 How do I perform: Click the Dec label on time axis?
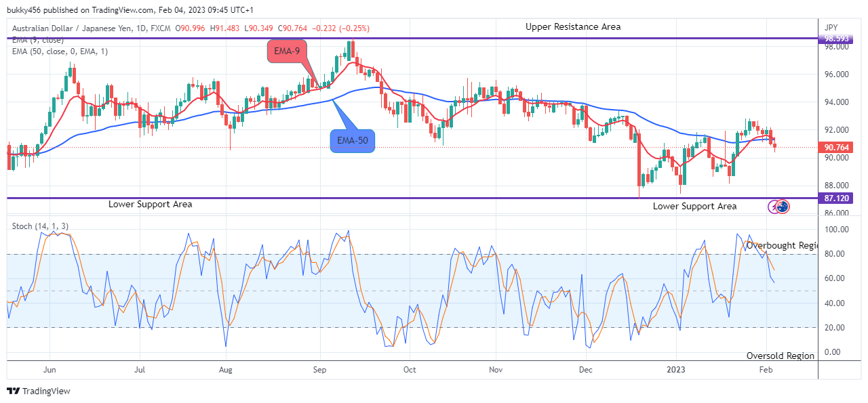point(586,370)
